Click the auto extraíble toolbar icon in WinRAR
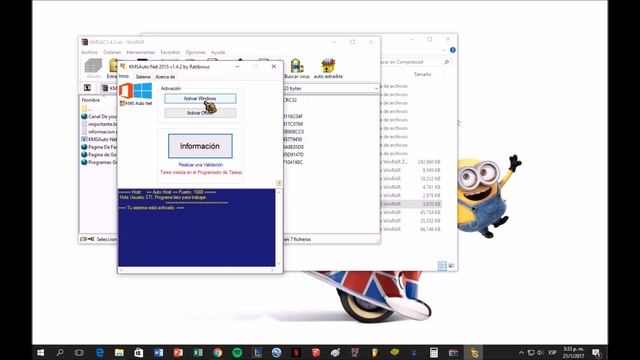The width and height of the screenshot is (640, 360). point(328,68)
